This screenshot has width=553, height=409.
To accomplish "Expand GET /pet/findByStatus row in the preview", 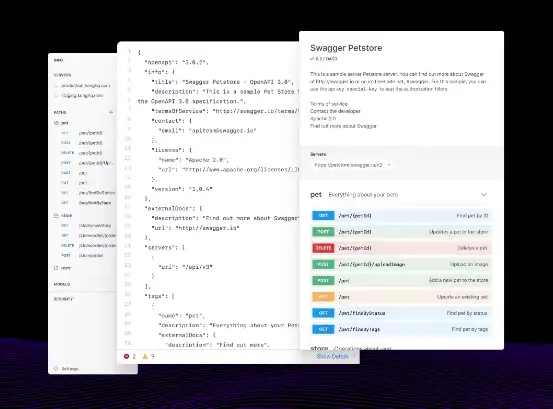I will 401,313.
